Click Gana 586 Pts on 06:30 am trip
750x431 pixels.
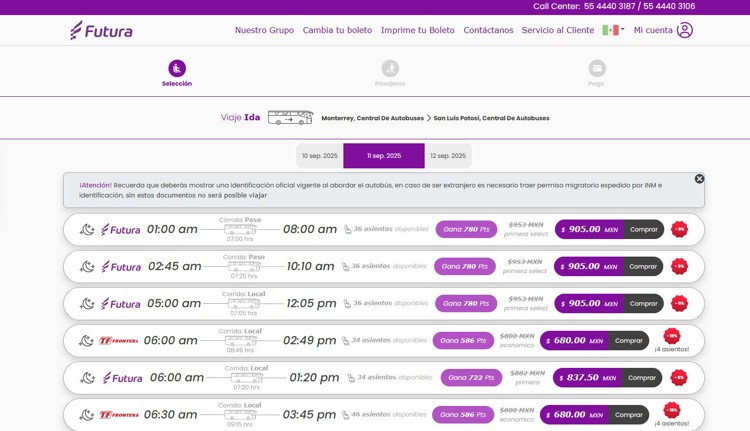click(463, 415)
